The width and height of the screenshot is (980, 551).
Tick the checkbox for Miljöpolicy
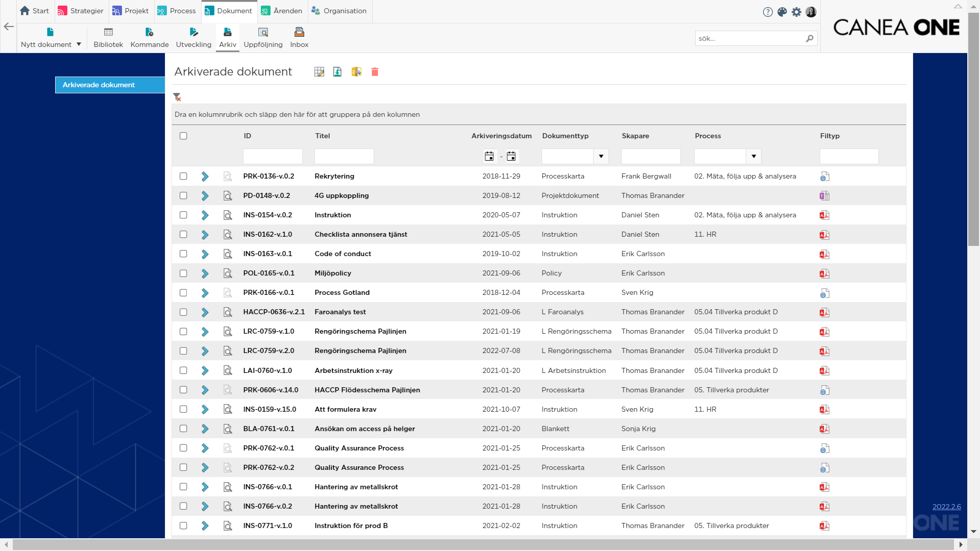click(x=184, y=273)
